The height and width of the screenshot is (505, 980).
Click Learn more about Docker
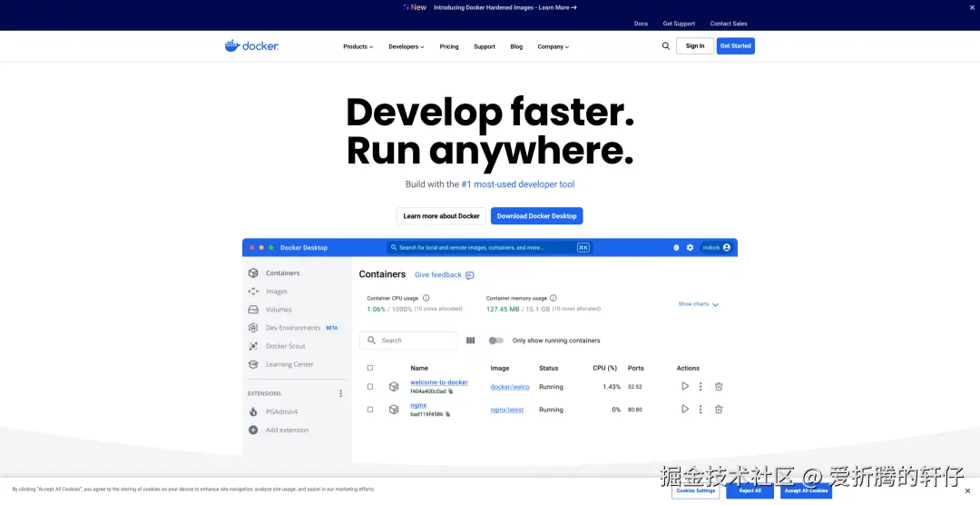(x=441, y=216)
